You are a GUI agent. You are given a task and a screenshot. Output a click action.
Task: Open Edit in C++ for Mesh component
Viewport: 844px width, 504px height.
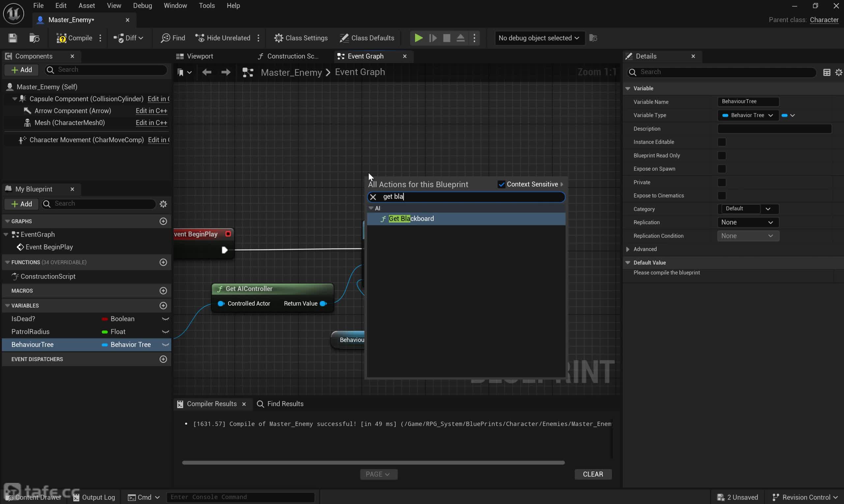tap(151, 123)
